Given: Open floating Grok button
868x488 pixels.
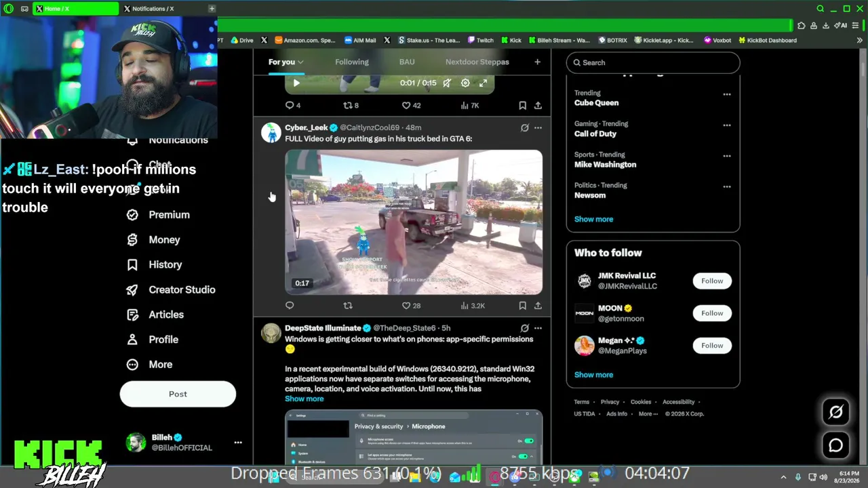Looking at the screenshot, I should (835, 411).
